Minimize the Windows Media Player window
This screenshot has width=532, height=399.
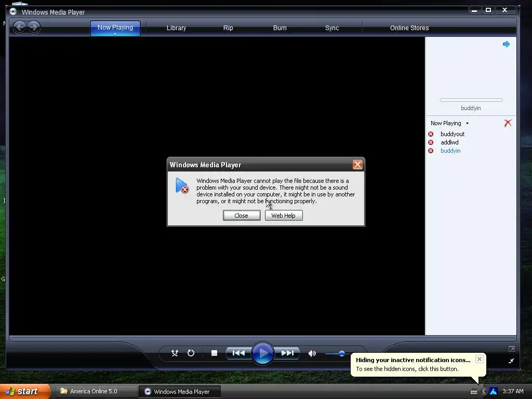point(474,10)
